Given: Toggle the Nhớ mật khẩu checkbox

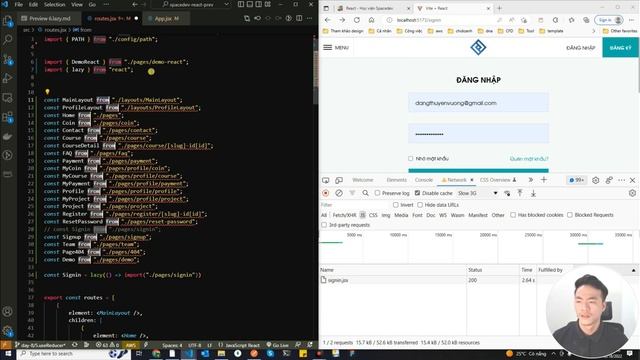Looking at the screenshot, I should click(411, 158).
